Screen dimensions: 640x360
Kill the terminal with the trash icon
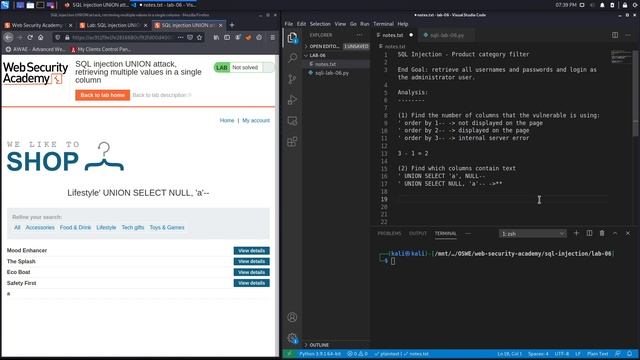602,233
